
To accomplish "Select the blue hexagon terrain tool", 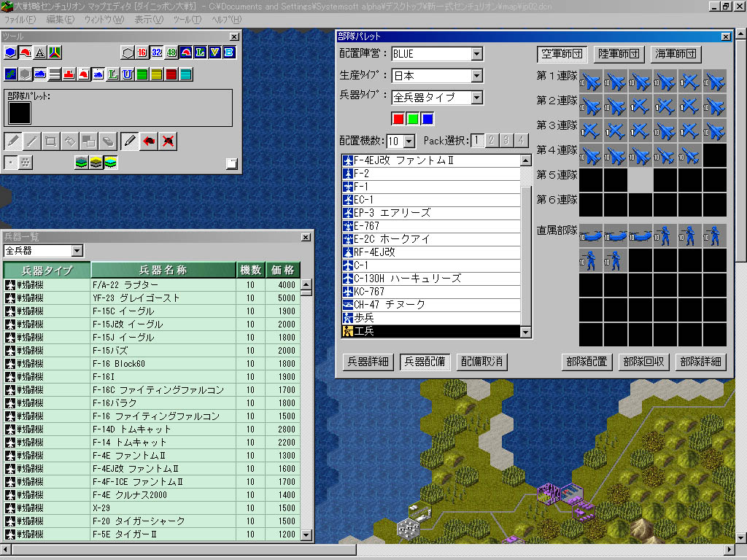I will (x=10, y=52).
